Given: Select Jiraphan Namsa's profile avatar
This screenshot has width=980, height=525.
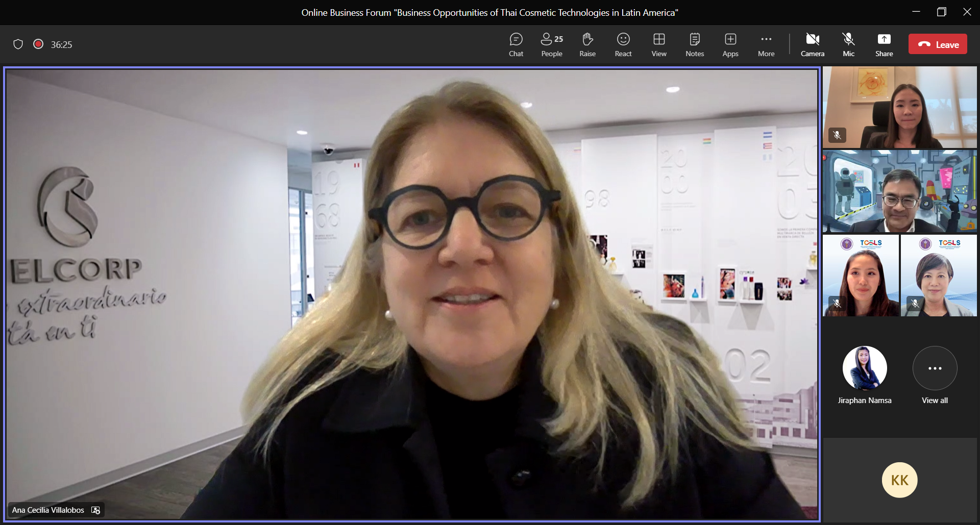Looking at the screenshot, I should pyautogui.click(x=865, y=368).
